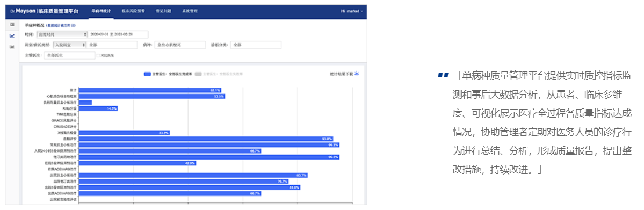Open the 入院科室 department type dropdown

(x=70, y=45)
